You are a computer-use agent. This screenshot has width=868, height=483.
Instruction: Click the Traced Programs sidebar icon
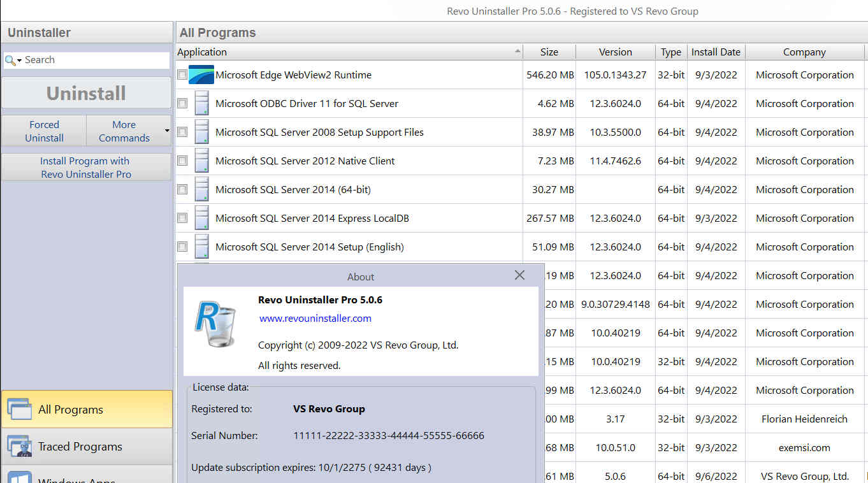(19, 446)
